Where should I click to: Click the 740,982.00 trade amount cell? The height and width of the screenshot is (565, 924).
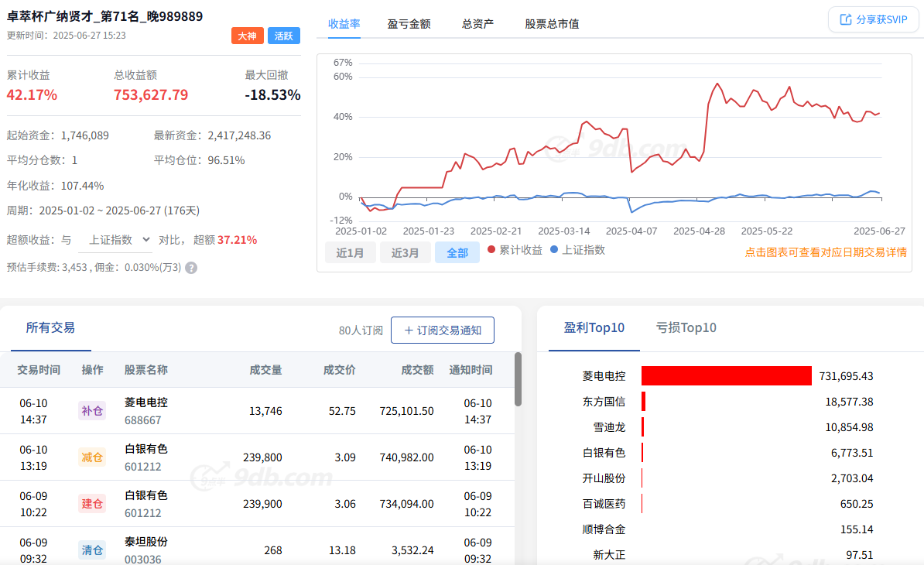[x=406, y=457]
